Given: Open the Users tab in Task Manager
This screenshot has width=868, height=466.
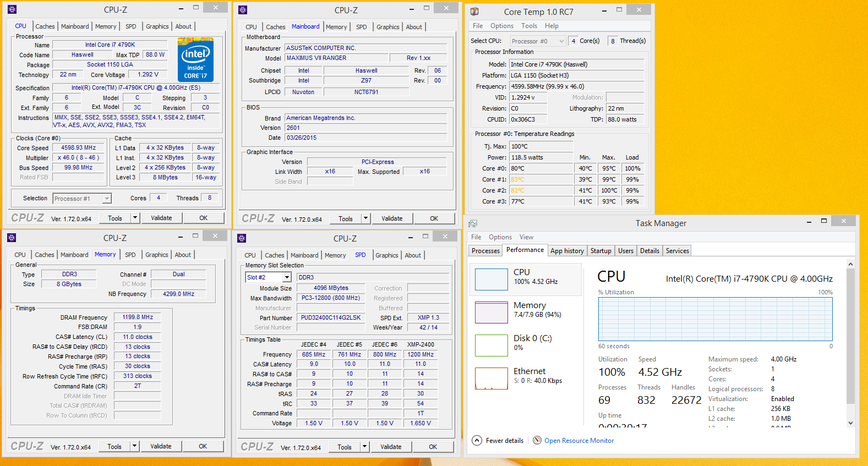Looking at the screenshot, I should point(626,251).
